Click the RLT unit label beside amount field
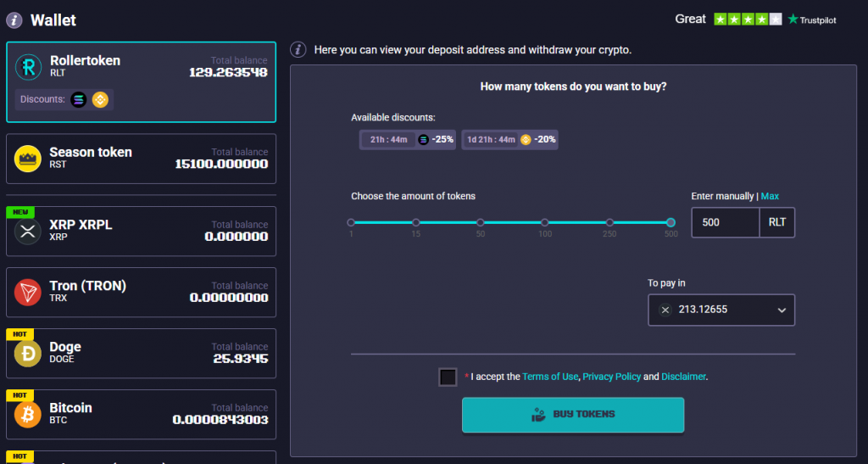 coord(777,222)
